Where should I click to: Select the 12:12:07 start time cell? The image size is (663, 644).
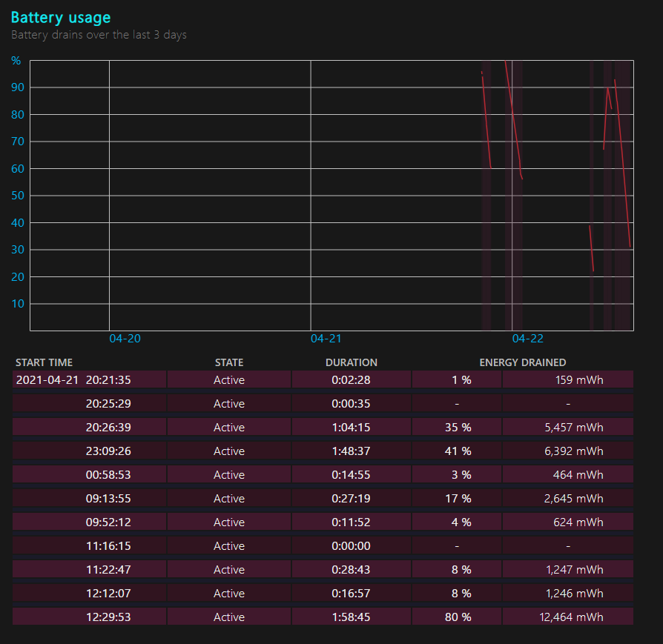89,592
